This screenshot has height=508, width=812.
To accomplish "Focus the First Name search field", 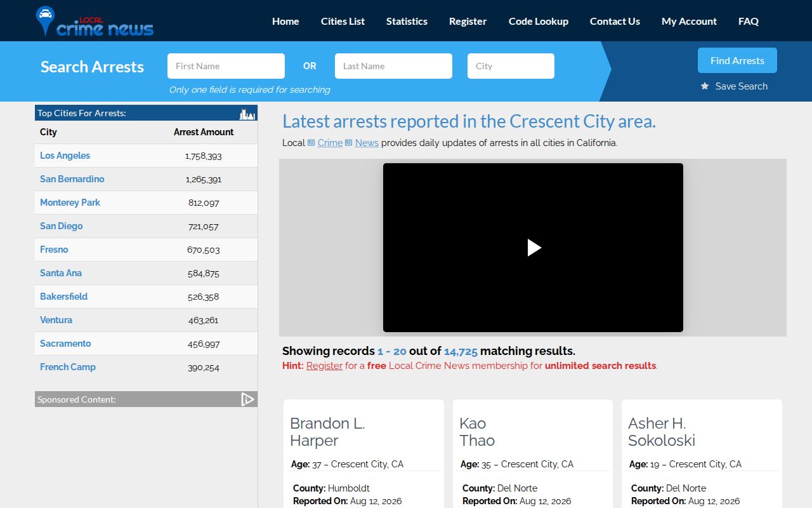I will (x=226, y=66).
